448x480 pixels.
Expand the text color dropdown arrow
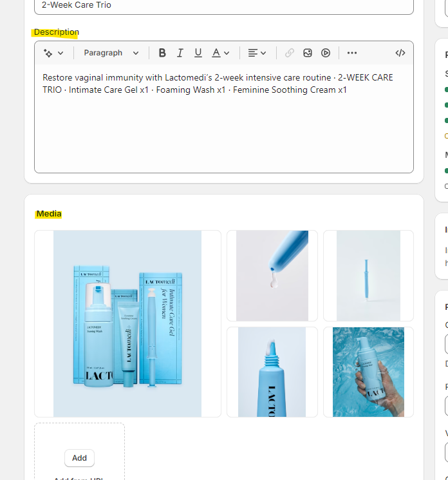pos(227,53)
